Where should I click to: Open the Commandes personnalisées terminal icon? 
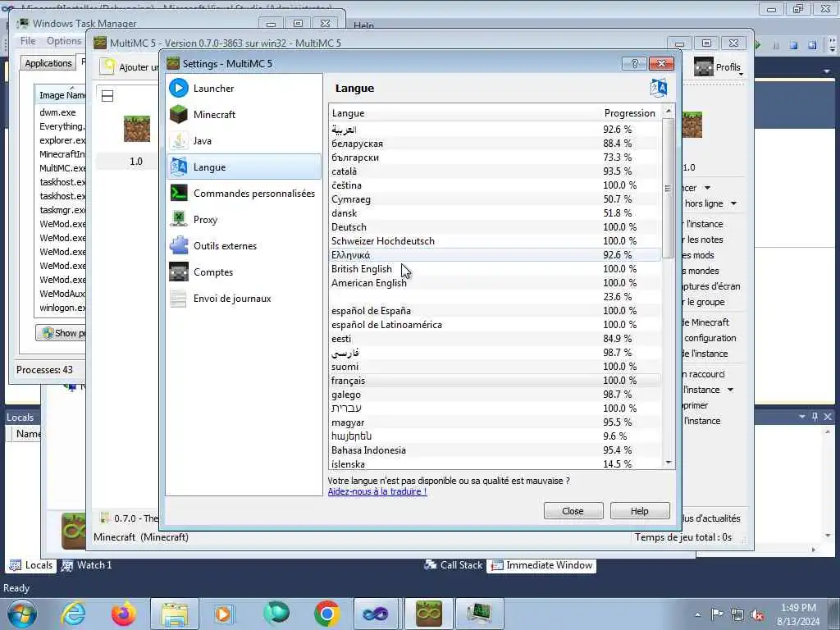coord(178,193)
